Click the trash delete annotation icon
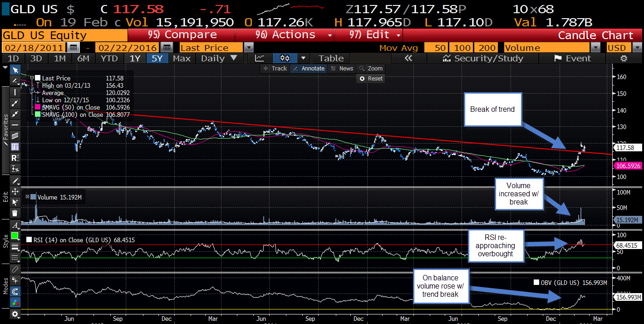The width and height of the screenshot is (644, 324). (x=15, y=213)
